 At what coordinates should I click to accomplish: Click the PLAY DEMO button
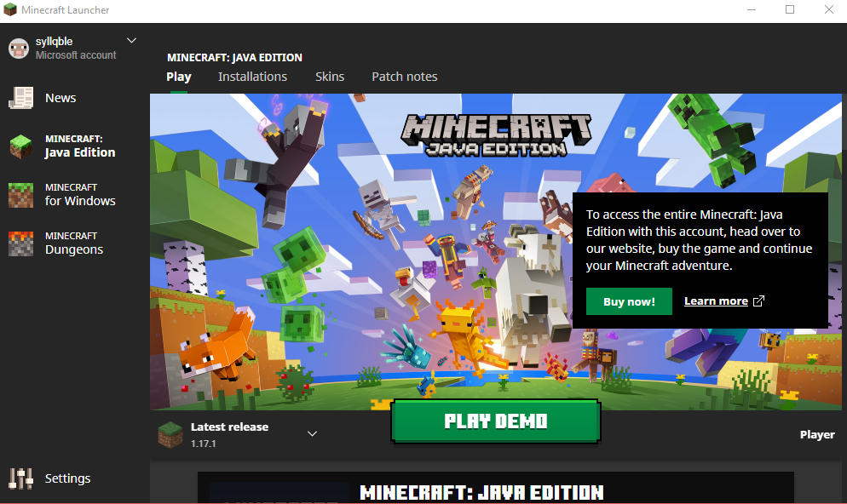(x=496, y=421)
